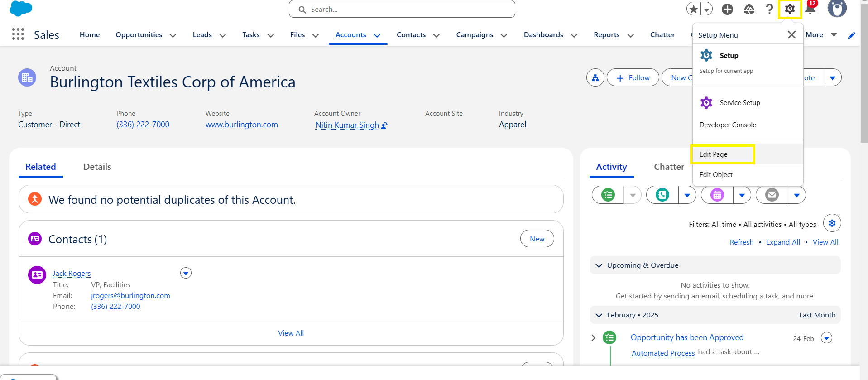This screenshot has width=868, height=380.
Task: Open task actions dropdown beside 24-Feb
Action: point(826,338)
